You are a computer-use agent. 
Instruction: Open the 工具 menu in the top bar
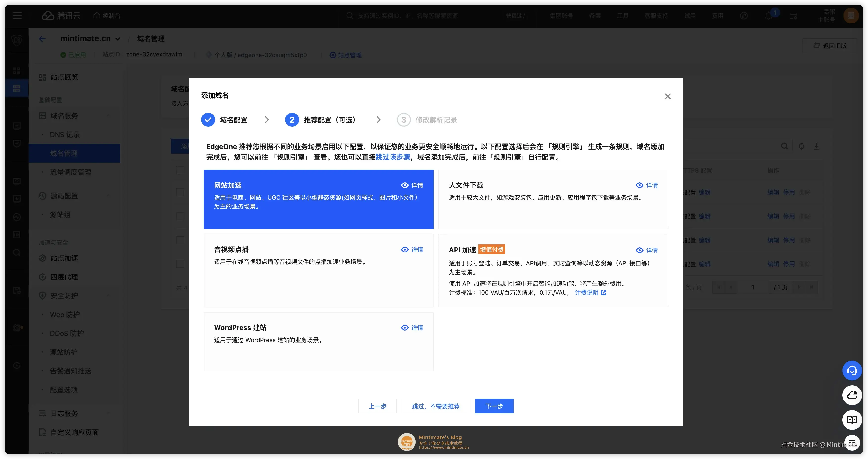623,16
